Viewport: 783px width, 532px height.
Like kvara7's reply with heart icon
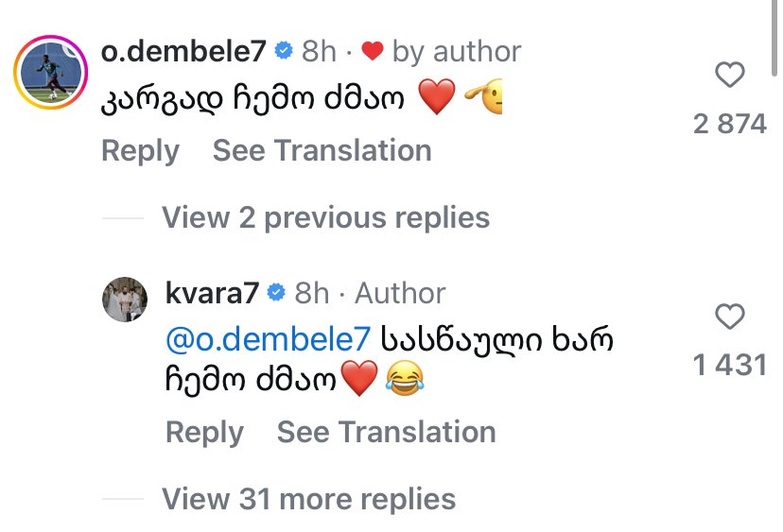click(x=729, y=317)
